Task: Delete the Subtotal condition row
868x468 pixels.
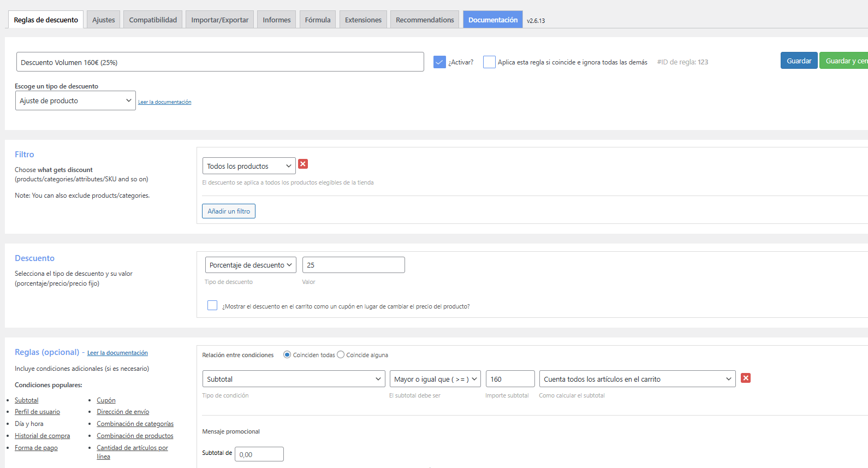Action: tap(746, 378)
